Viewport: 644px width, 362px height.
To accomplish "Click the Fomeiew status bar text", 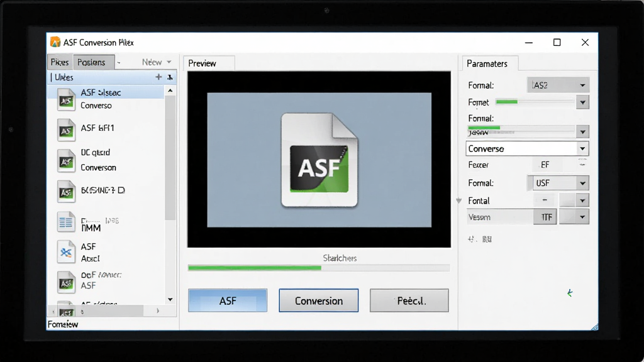I will click(63, 324).
